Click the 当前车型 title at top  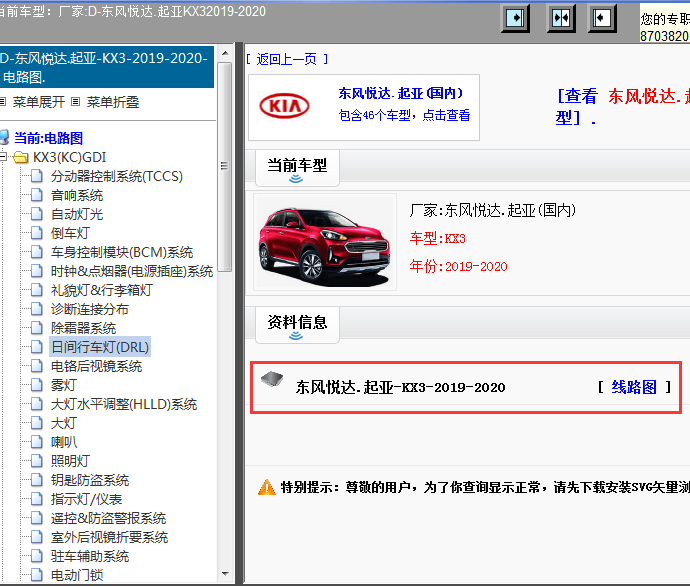(133, 12)
